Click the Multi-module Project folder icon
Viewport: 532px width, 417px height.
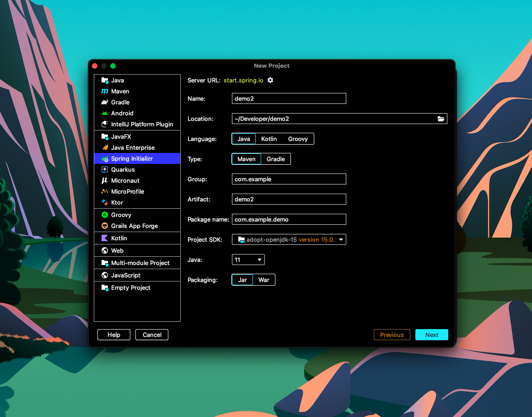(x=105, y=263)
